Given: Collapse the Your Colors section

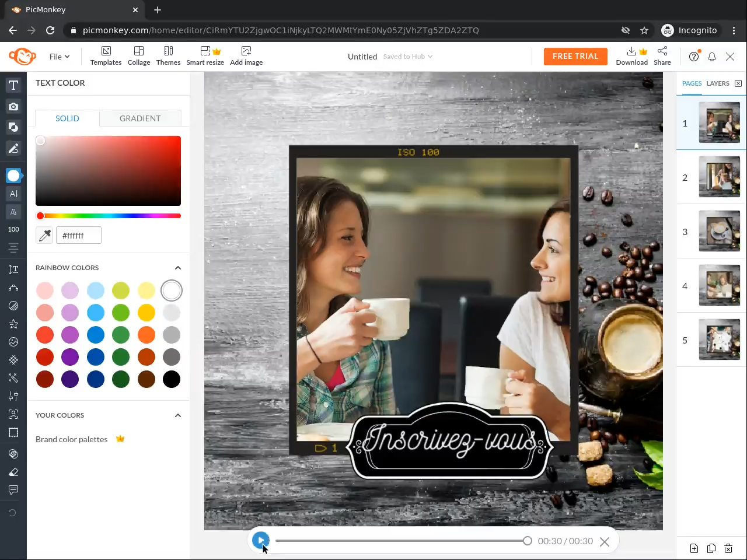Looking at the screenshot, I should click(178, 415).
